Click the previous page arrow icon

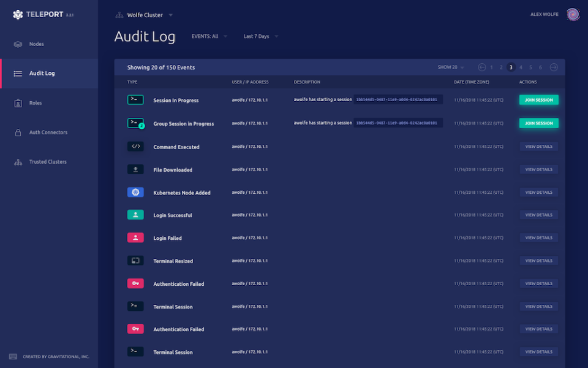click(482, 67)
